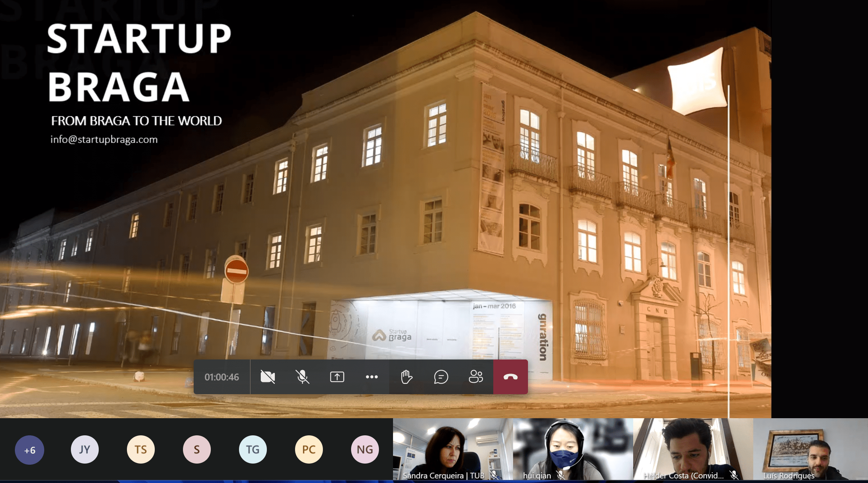Unmute the microphone in call toolbar
868x483 pixels.
click(x=302, y=377)
